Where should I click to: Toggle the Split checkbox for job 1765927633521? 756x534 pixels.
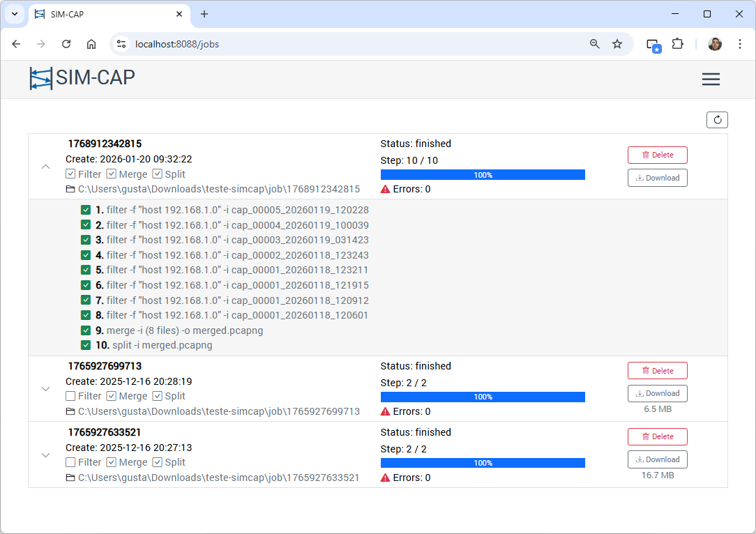coord(158,462)
